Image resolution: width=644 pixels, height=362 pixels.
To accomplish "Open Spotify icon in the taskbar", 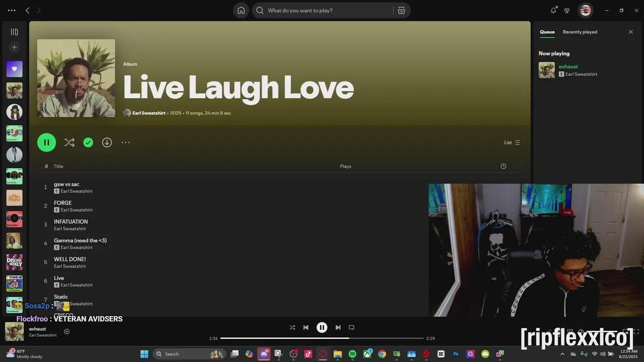I will (x=353, y=354).
